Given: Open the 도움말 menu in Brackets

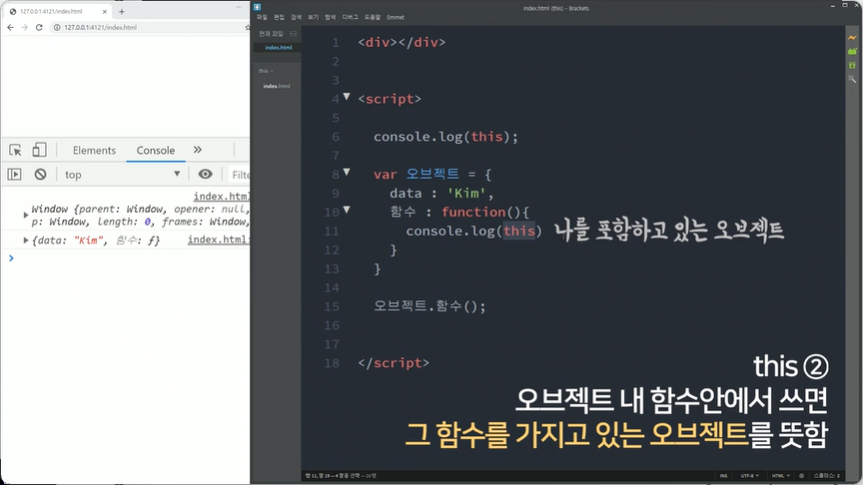Looking at the screenshot, I should (x=373, y=18).
